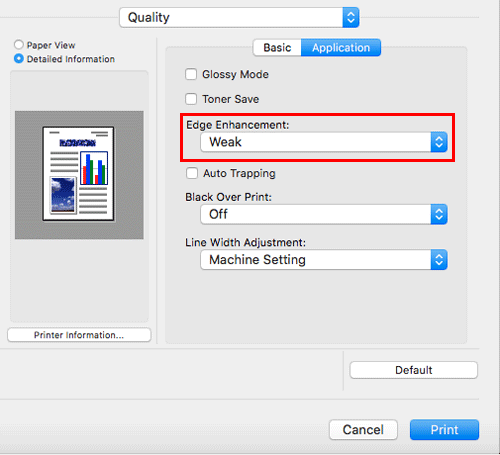Click the Line Width Adjustment stepper arrows
This screenshot has height=455, width=500.
pyautogui.click(x=439, y=260)
